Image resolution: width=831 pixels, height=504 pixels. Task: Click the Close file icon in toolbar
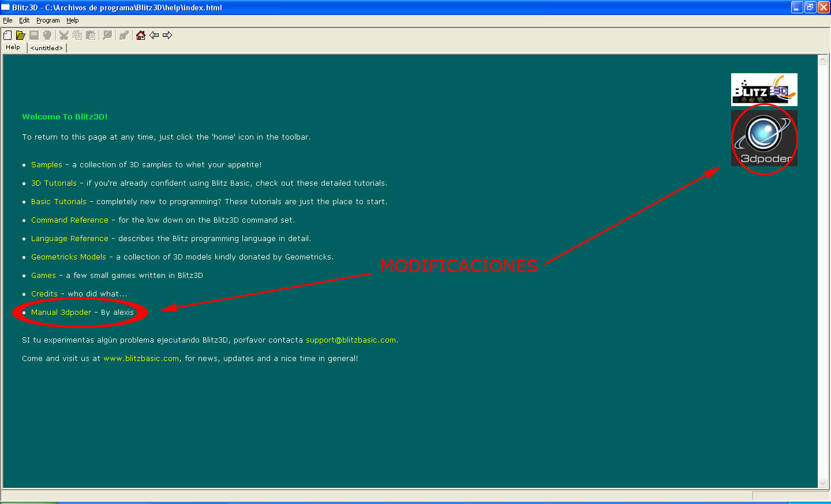[47, 35]
